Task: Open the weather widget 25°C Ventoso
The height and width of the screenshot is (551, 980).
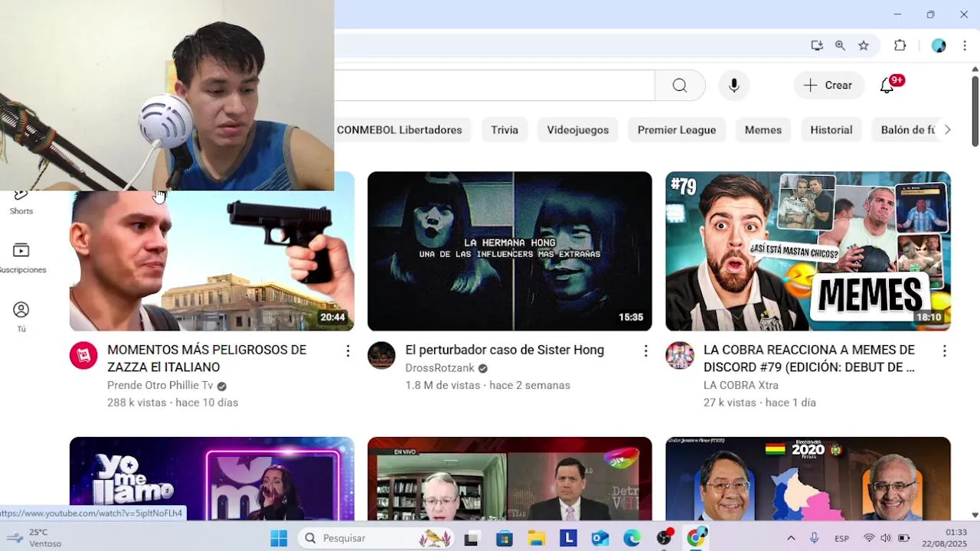Action: pos(34,538)
